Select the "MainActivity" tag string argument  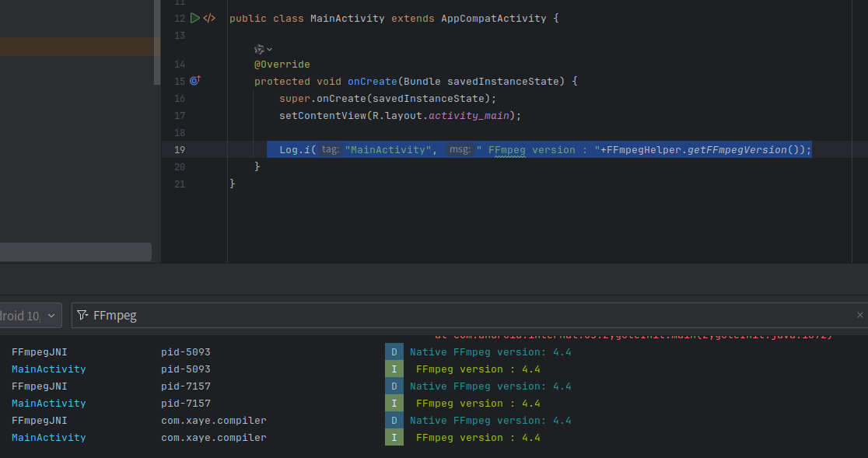387,150
